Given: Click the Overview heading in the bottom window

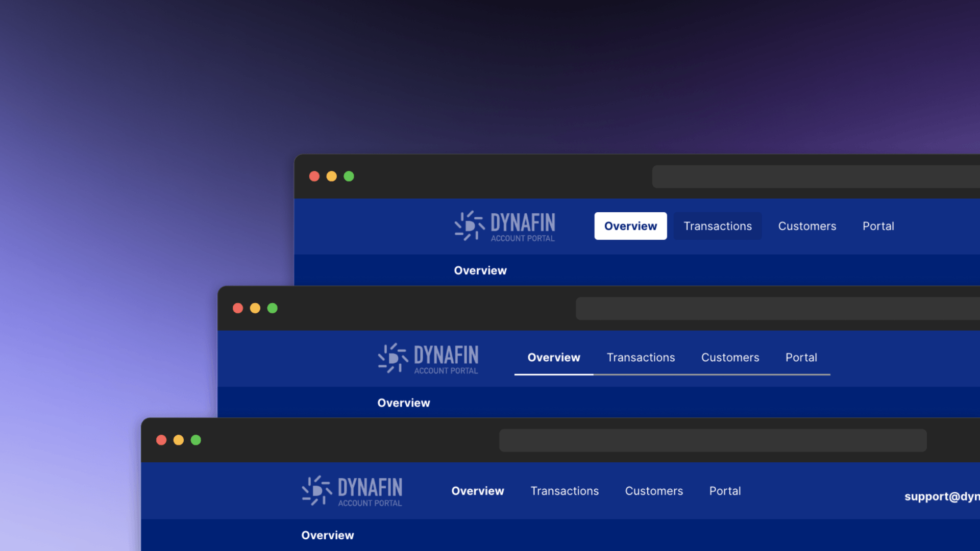Looking at the screenshot, I should (327, 536).
